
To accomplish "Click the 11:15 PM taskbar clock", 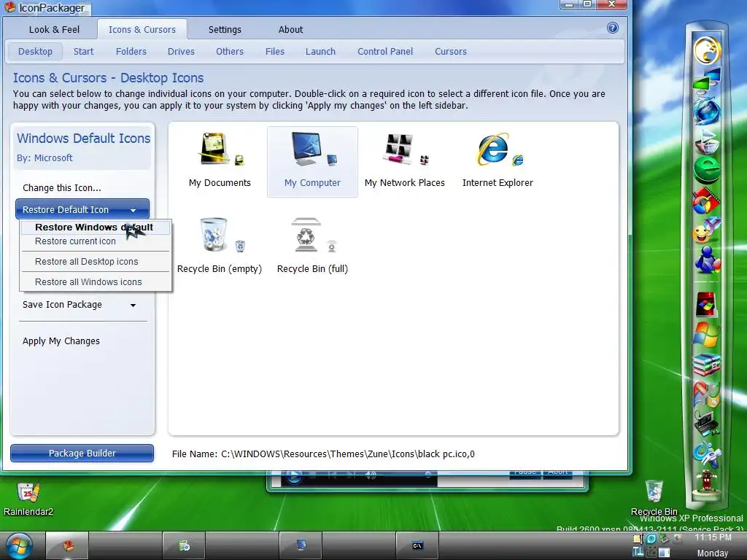I will coord(713,537).
